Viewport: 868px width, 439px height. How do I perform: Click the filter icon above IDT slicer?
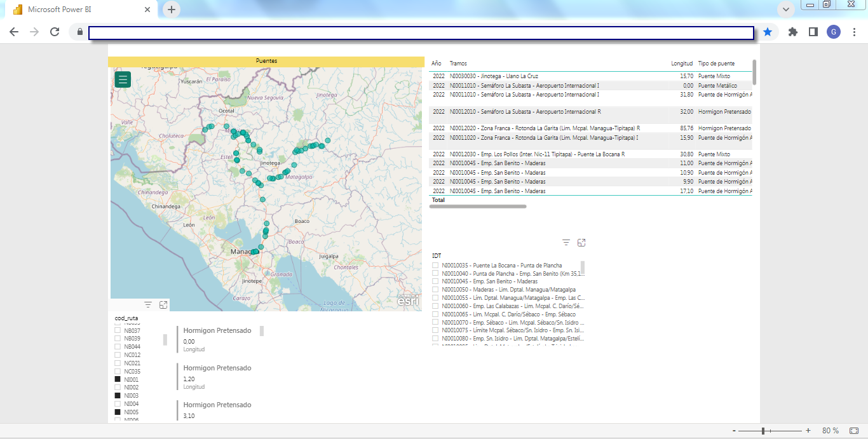[566, 243]
